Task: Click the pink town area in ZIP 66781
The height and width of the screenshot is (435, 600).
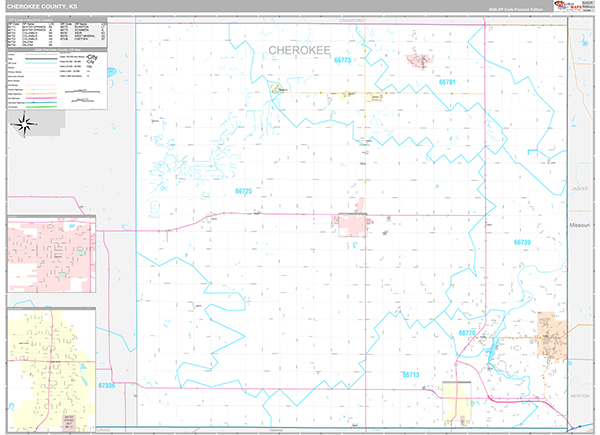Action: [419, 61]
